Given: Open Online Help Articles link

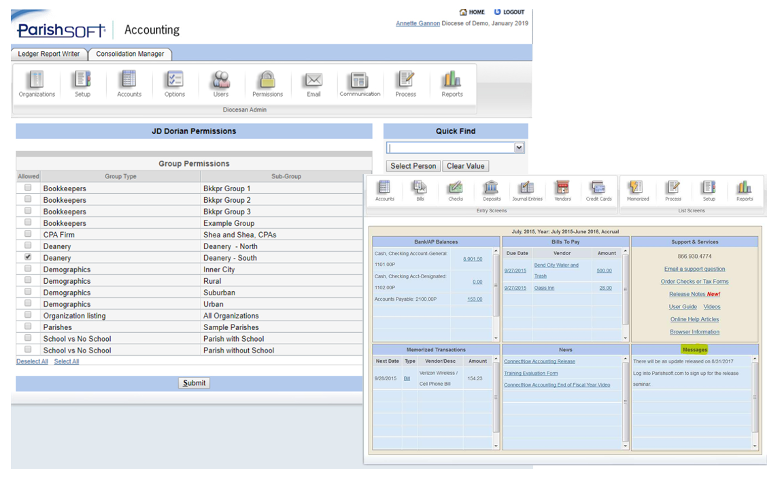Looking at the screenshot, I should click(x=694, y=319).
